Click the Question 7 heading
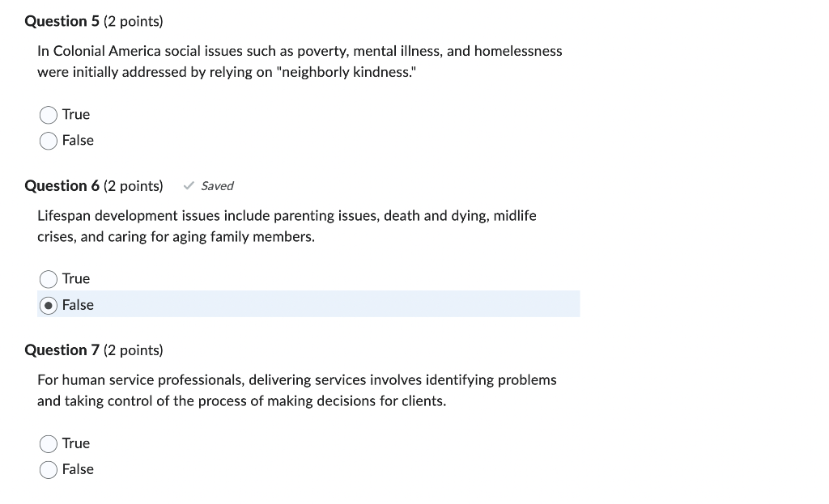 tap(62, 350)
